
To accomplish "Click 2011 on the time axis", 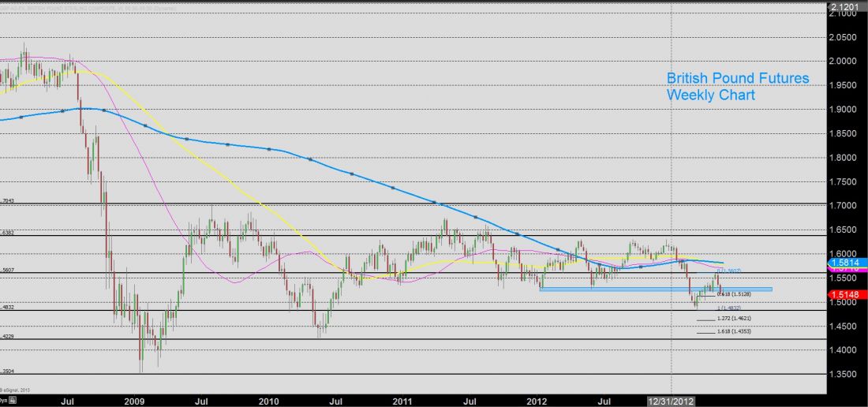I will (x=402, y=401).
